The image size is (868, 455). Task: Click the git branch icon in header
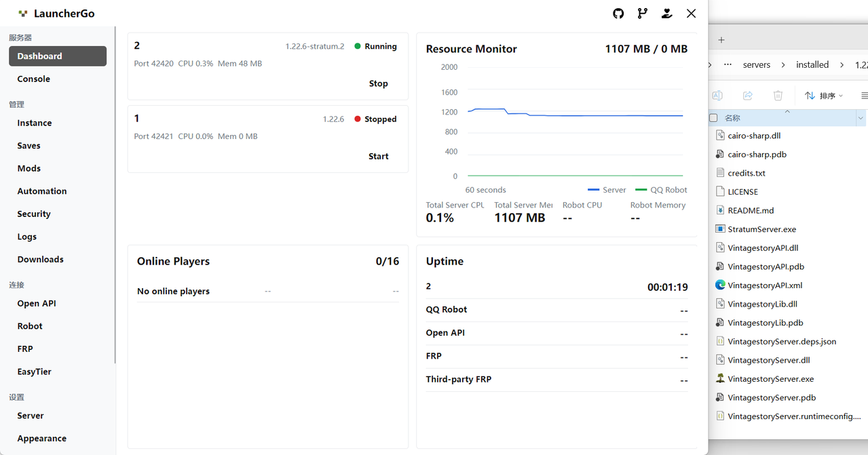click(643, 14)
